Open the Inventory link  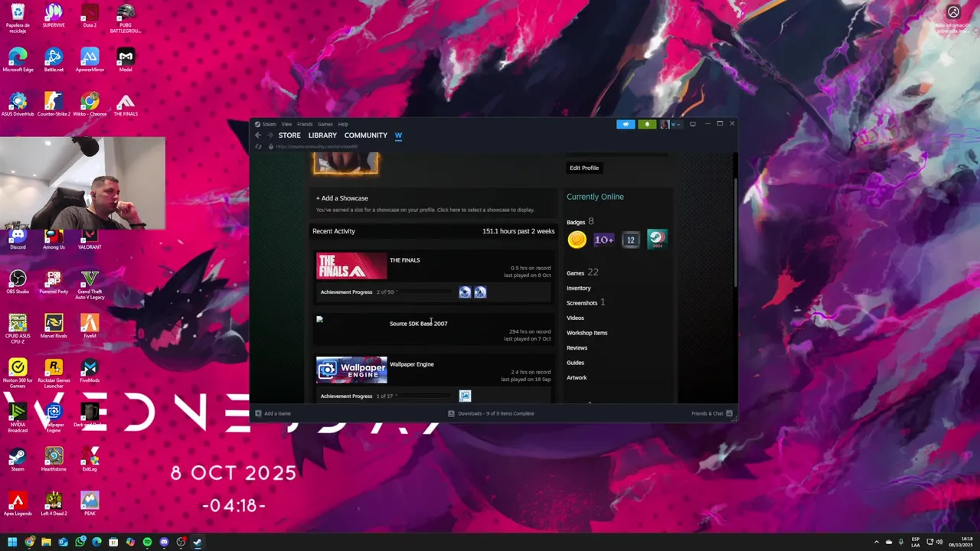[x=579, y=288]
